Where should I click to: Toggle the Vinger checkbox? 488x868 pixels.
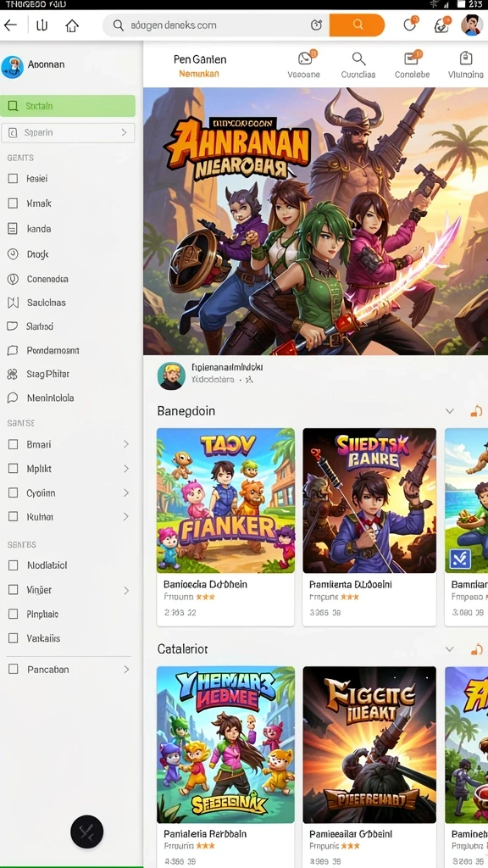13,590
